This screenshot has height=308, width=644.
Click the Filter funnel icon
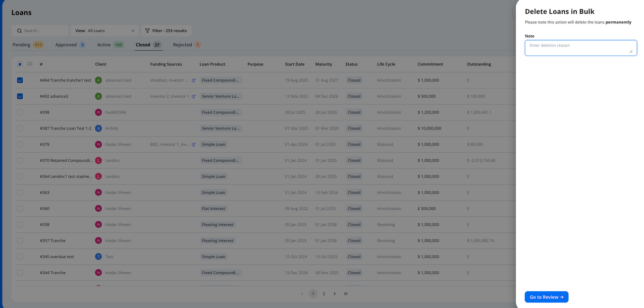tap(147, 30)
